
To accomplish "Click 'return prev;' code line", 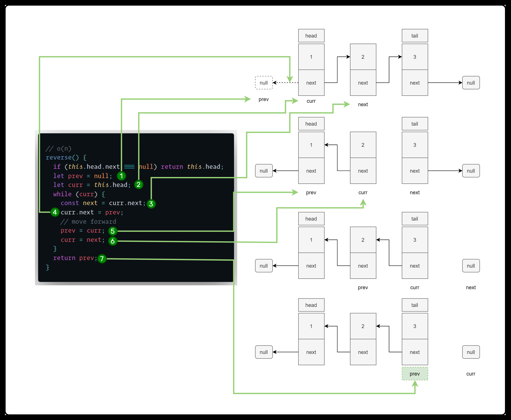I will [75, 258].
